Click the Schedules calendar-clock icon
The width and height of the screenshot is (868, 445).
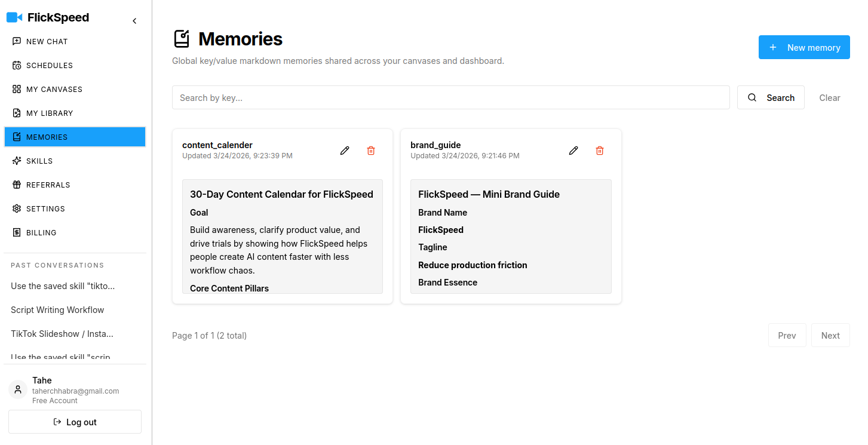coord(17,65)
